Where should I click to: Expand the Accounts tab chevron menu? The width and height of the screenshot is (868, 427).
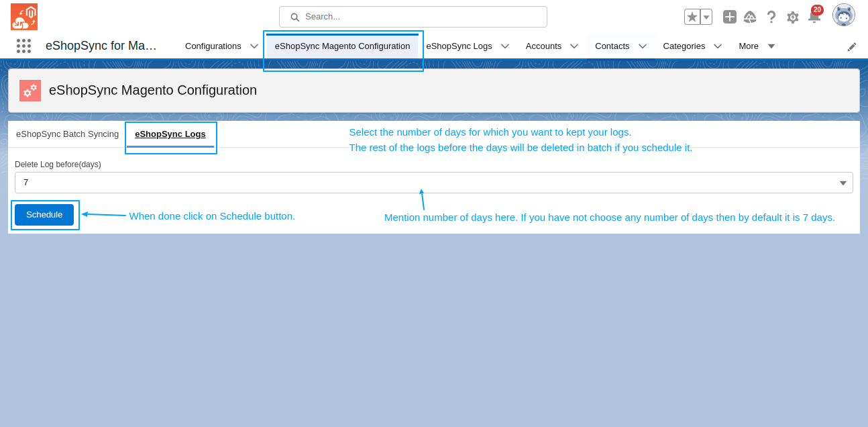click(x=574, y=46)
